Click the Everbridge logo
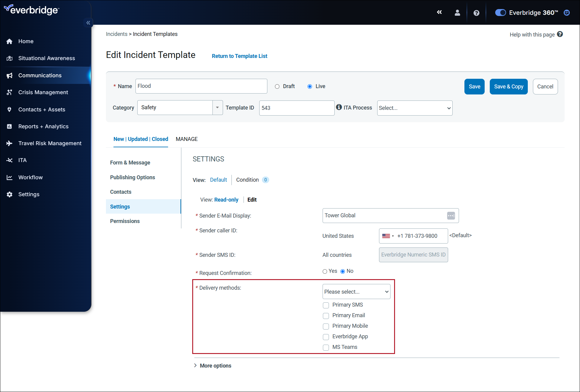Screen dimensions: 580x392 (32, 10)
